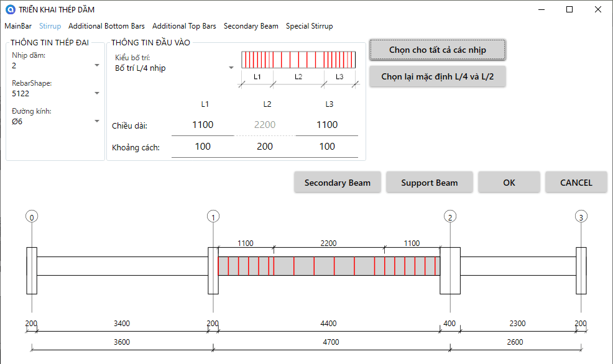Open the Additional Bottom Bars tab
The width and height of the screenshot is (613, 364).
click(x=106, y=26)
